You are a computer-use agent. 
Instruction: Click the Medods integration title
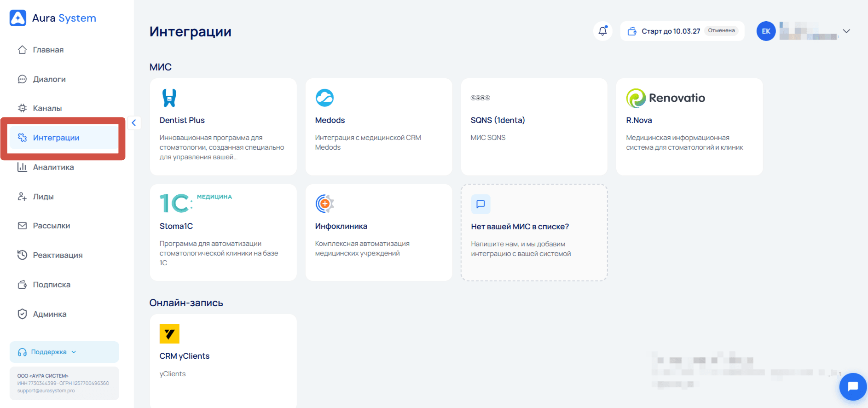[x=330, y=120]
